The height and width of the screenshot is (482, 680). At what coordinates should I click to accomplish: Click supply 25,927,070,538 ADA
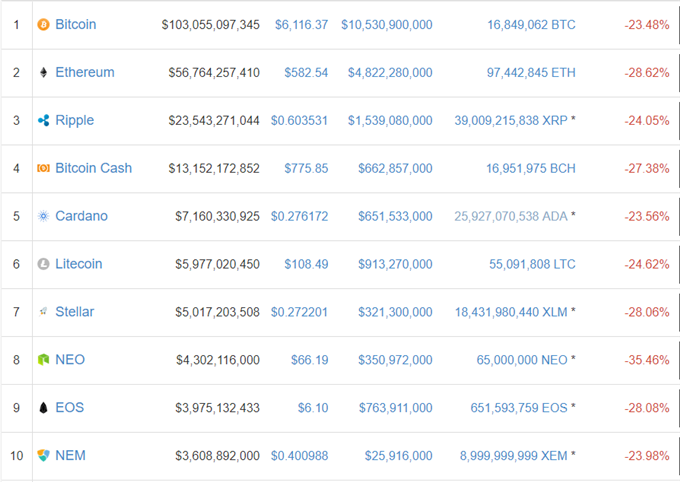(511, 216)
